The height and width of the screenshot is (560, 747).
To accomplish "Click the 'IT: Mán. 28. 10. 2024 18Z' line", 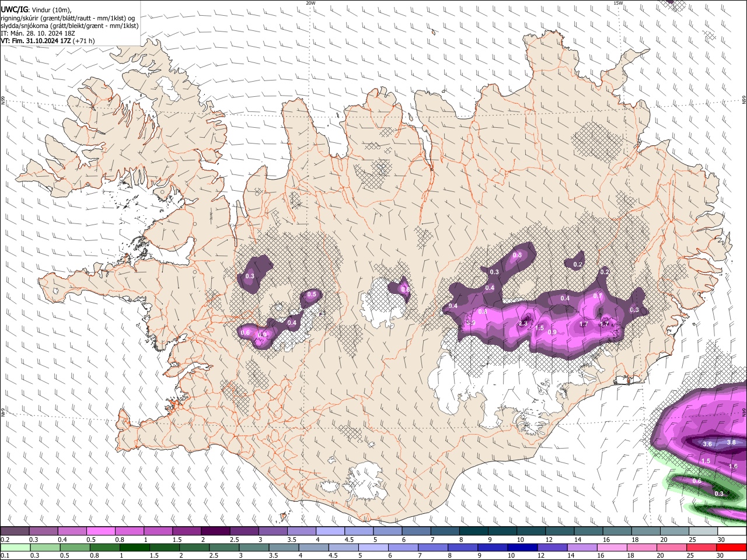I will 38,33.
